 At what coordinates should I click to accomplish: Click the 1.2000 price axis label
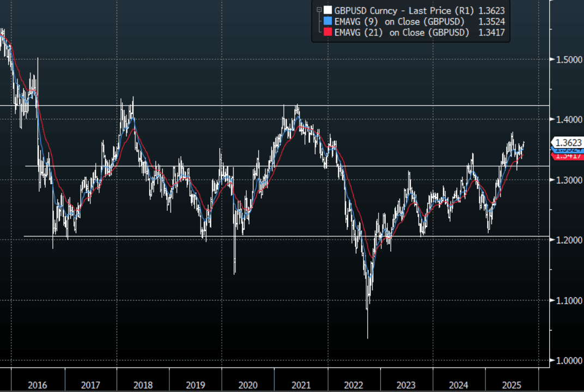[569, 240]
